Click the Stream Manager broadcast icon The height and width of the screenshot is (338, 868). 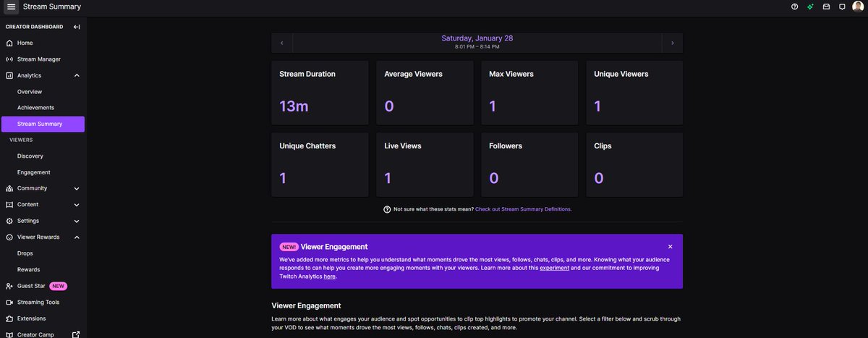(9, 59)
